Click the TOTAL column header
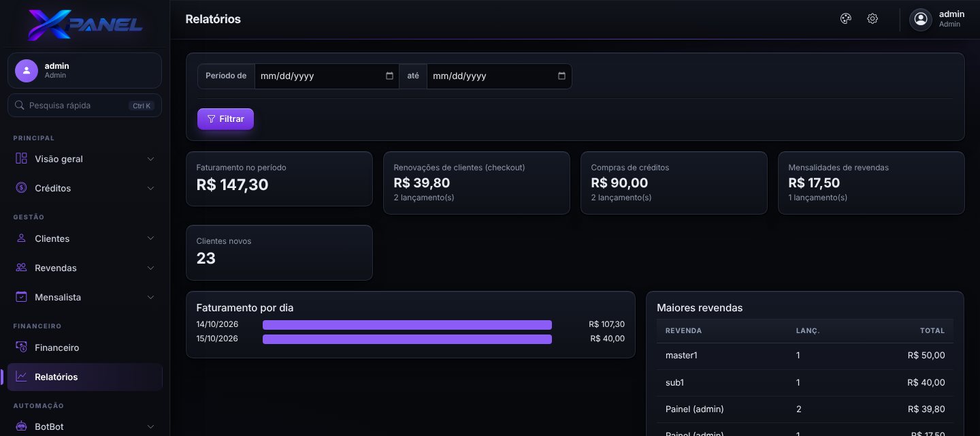Image resolution: width=980 pixels, height=436 pixels. point(932,331)
